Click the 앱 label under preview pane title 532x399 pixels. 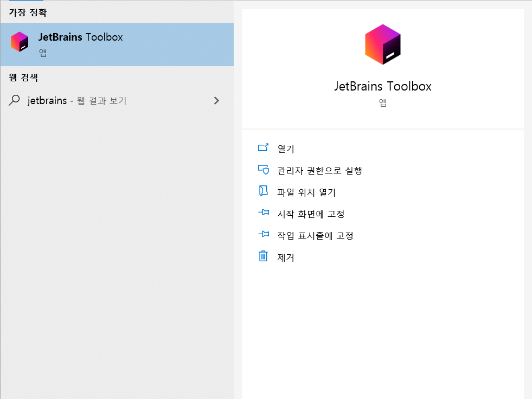[x=383, y=102]
